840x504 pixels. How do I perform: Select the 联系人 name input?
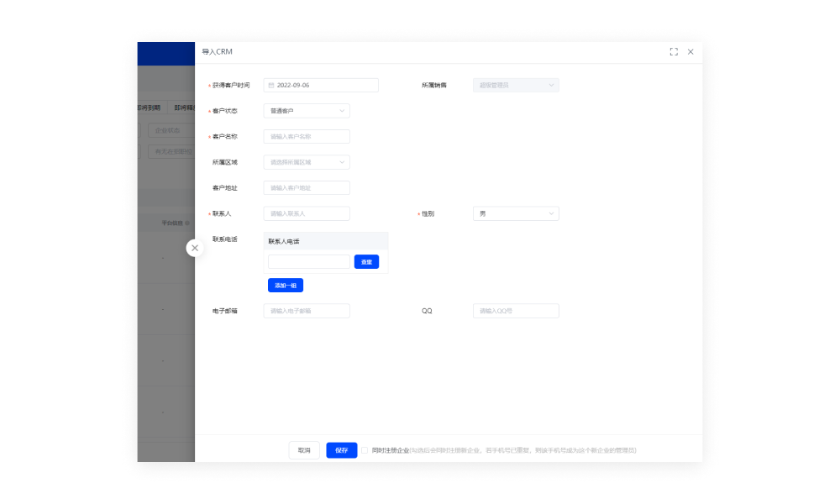[x=307, y=213]
